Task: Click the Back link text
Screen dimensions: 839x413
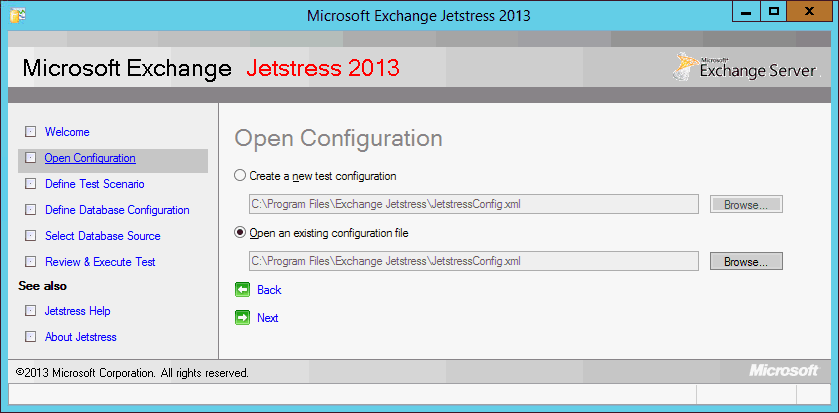Action: tap(269, 290)
